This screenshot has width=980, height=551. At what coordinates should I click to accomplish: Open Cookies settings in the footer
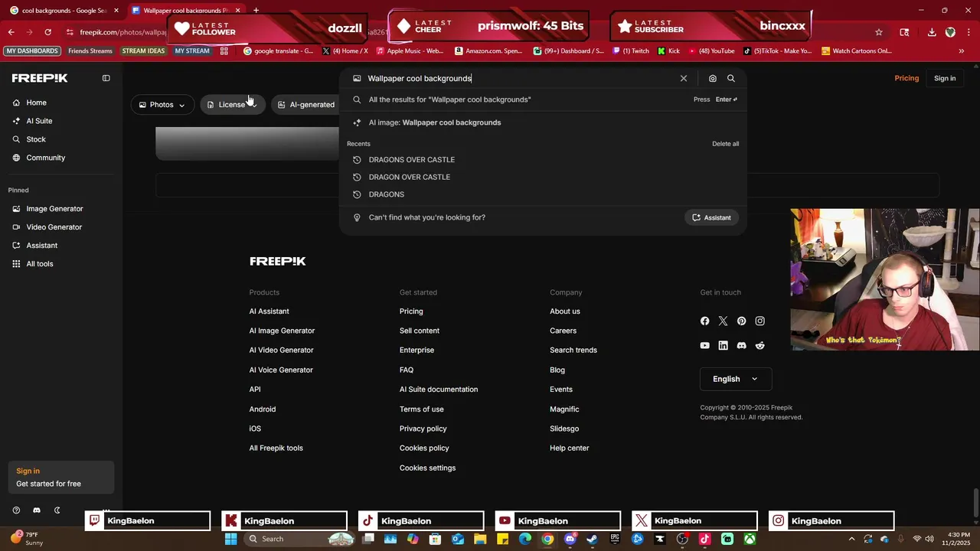(x=427, y=468)
